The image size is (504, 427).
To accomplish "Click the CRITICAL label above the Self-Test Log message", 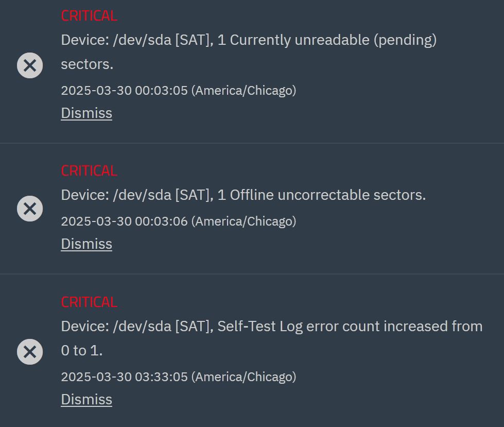I will (x=89, y=302).
